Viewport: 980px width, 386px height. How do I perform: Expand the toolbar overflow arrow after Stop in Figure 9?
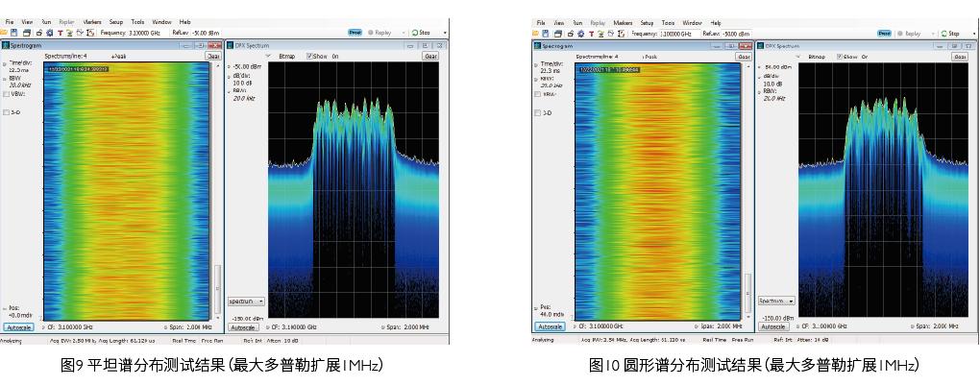click(x=445, y=33)
